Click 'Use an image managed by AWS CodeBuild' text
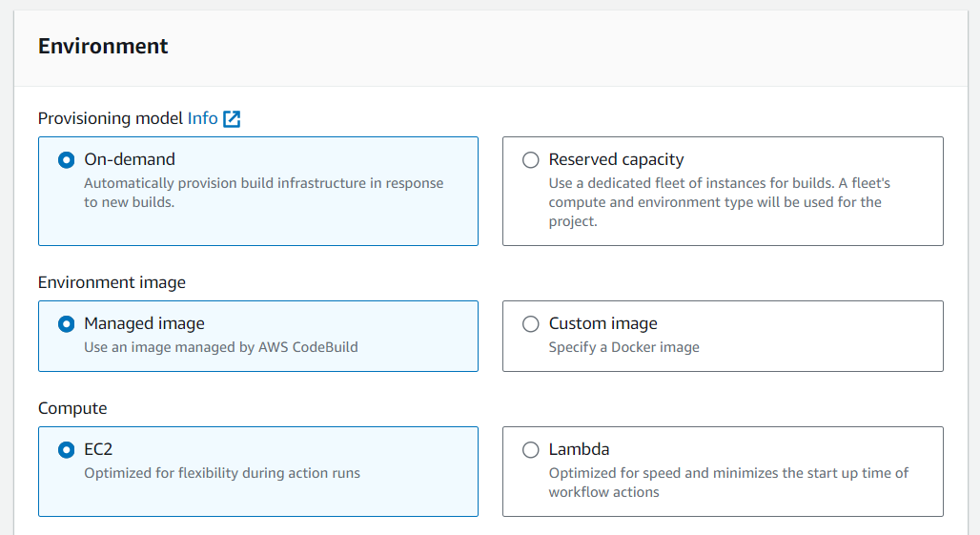Screen dimensions: 980x535 (x=221, y=347)
